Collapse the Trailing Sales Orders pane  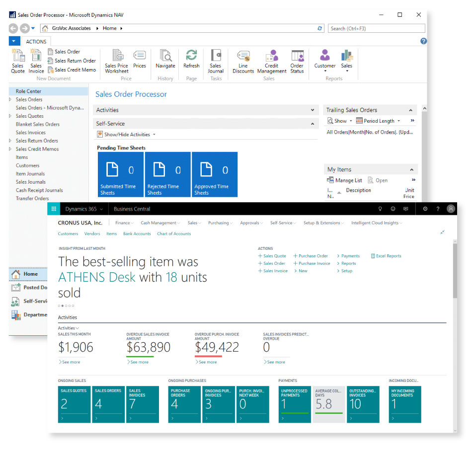point(411,110)
